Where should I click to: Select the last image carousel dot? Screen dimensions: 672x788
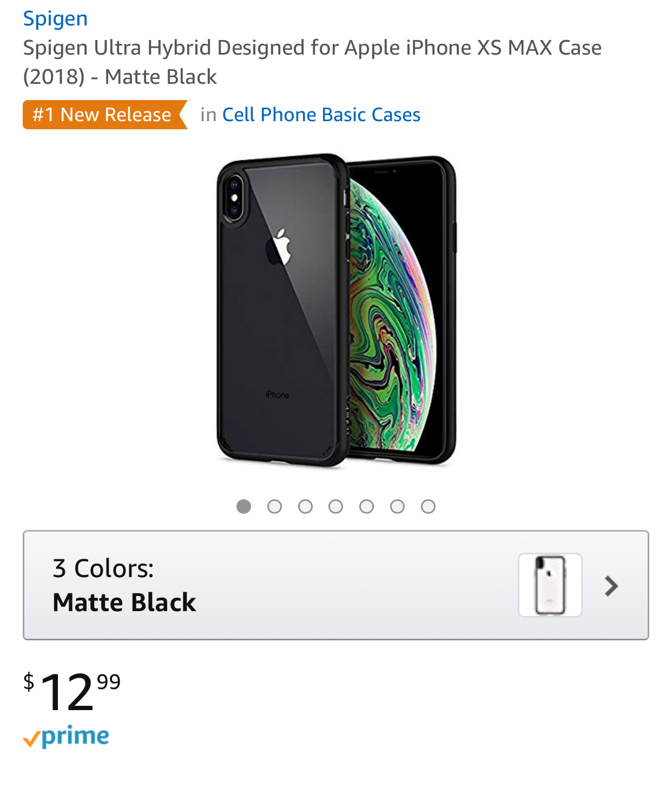[428, 506]
